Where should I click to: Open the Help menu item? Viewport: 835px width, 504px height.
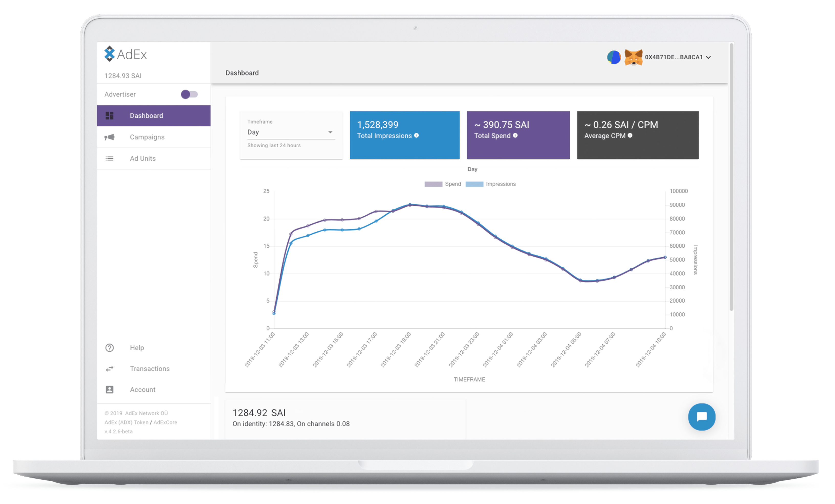(154, 348)
